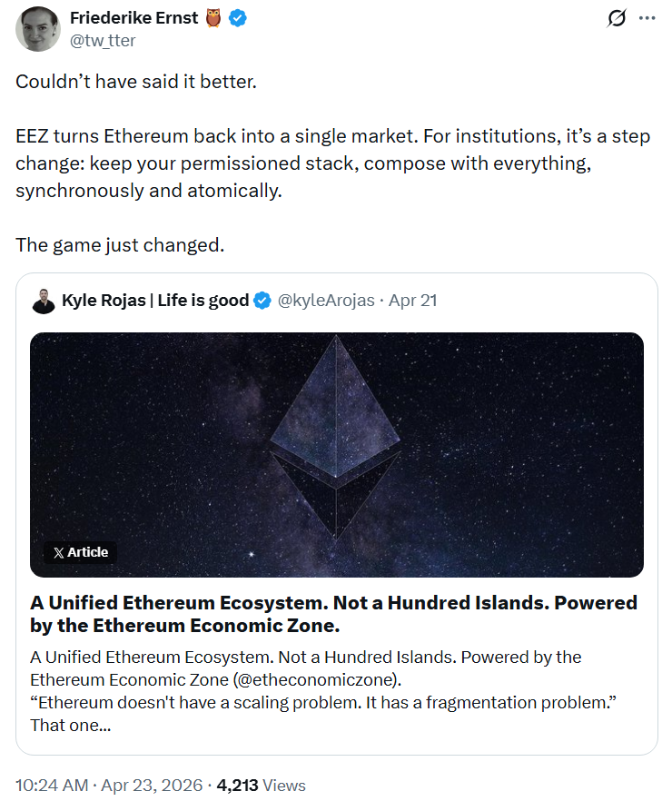Viewport: 672px width, 801px height.
Task: Click the owl emoji in the display name
Action: [211, 17]
